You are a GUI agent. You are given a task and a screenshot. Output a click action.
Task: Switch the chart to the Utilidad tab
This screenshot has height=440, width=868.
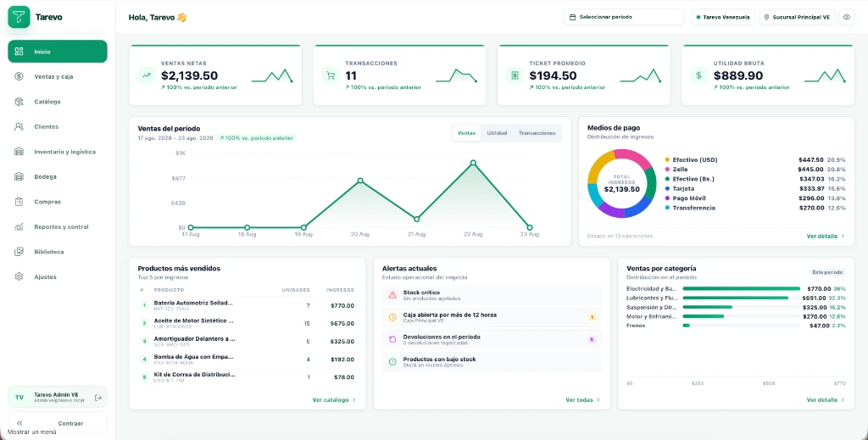(497, 133)
